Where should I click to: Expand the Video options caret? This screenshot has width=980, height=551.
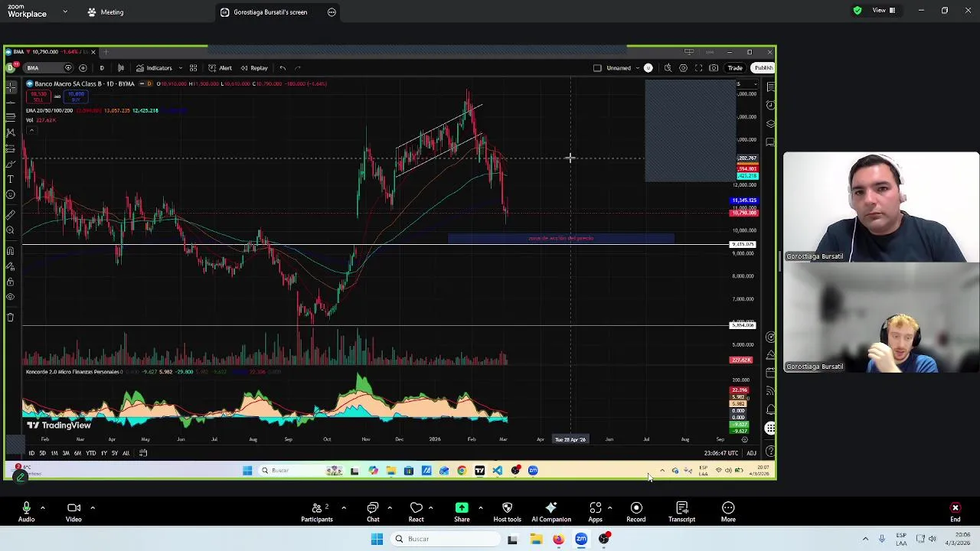pos(93,507)
